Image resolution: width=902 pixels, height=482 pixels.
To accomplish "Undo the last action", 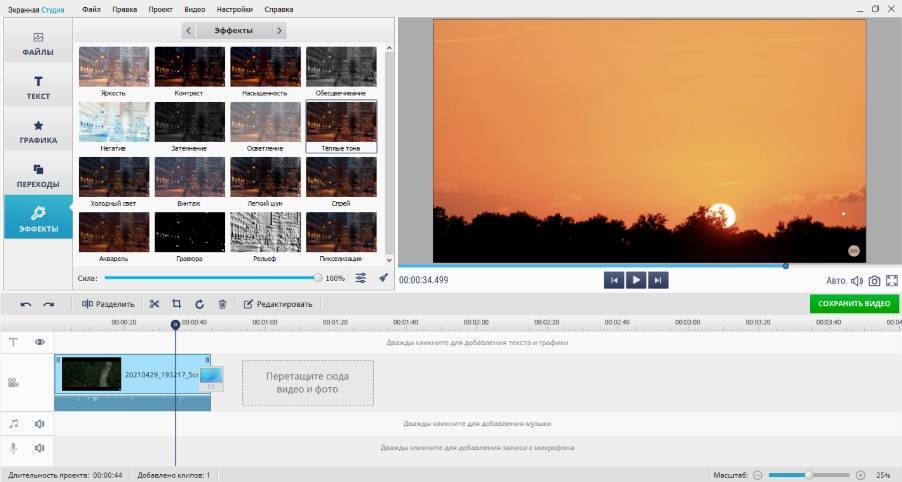I will [25, 304].
